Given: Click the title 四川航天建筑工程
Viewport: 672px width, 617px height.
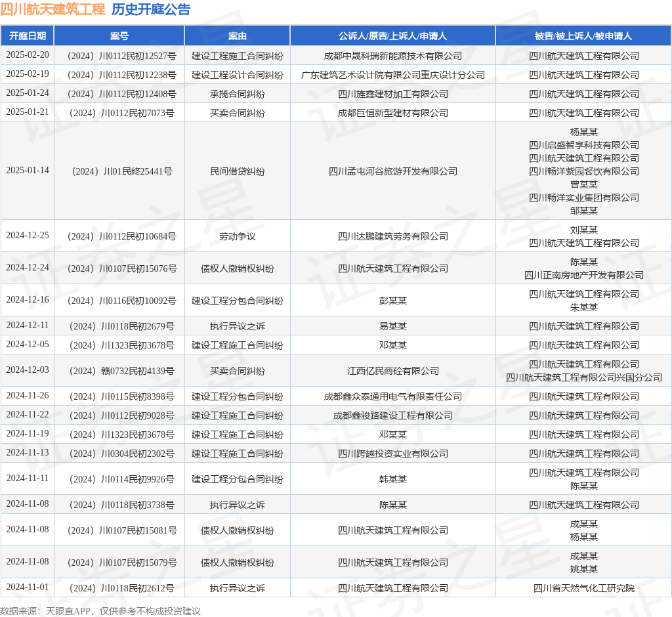Looking at the screenshot, I should click(x=52, y=9).
